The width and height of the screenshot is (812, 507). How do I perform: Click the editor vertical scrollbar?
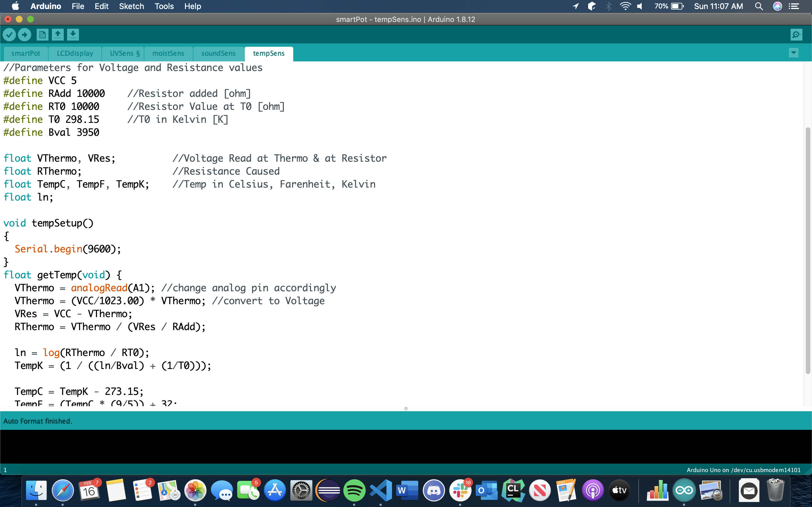coord(808,250)
